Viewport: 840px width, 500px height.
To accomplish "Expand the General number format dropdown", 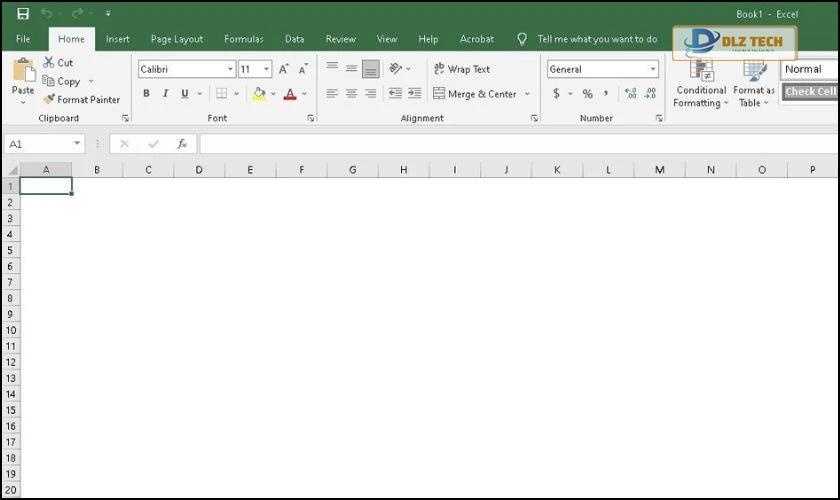I will tap(653, 69).
